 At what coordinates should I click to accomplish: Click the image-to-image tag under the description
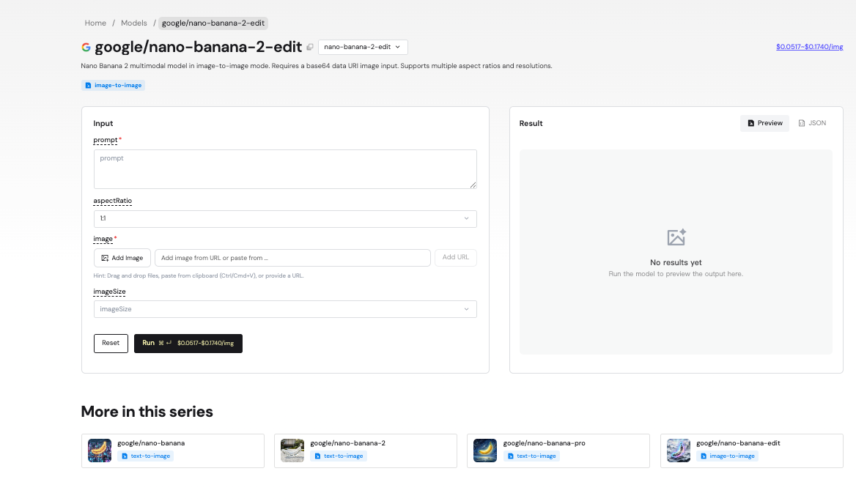click(x=113, y=85)
